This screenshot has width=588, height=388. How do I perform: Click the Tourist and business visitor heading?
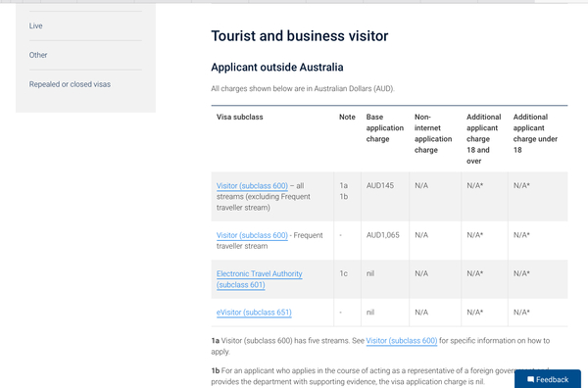pos(300,36)
